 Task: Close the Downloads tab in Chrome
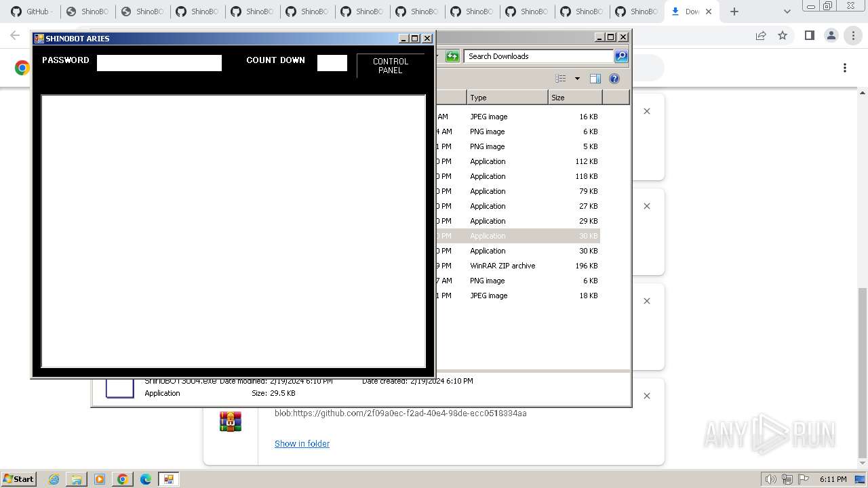(709, 12)
